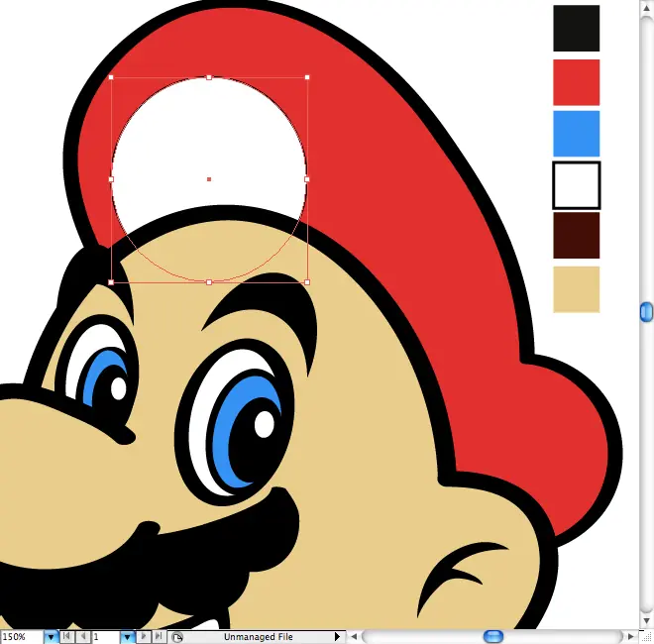Pick the black color swatch
Viewport: 654px width, 644px height.
coord(576,29)
